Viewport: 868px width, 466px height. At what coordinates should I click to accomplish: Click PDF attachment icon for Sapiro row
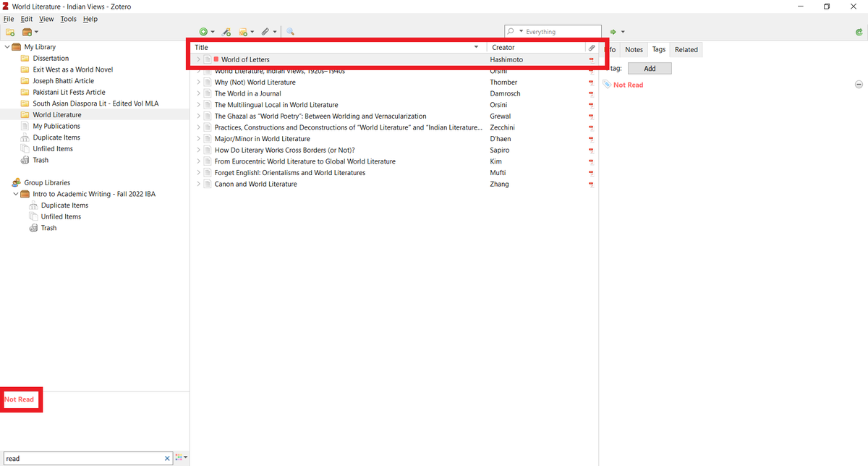[x=592, y=150]
